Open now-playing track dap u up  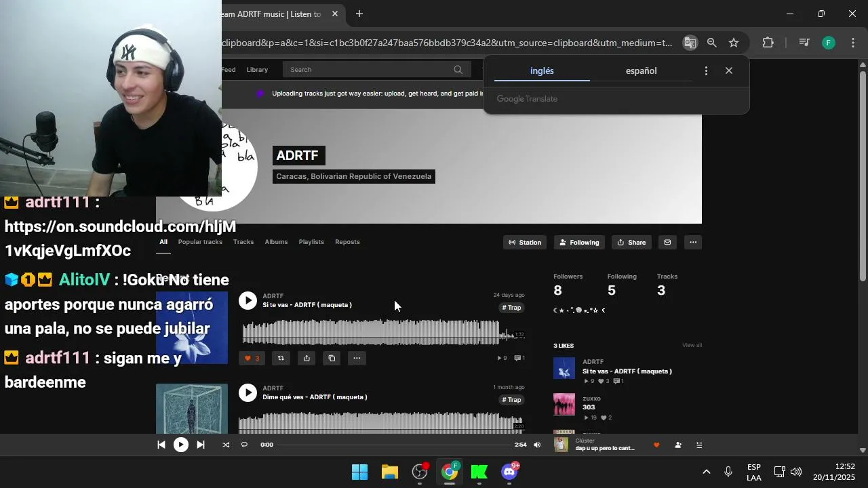point(605,448)
